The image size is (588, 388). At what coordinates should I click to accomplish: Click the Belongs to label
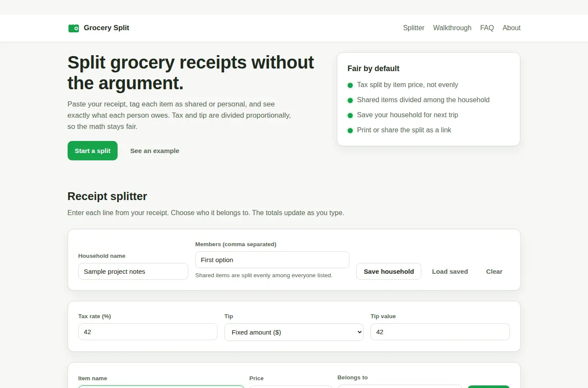point(352,378)
